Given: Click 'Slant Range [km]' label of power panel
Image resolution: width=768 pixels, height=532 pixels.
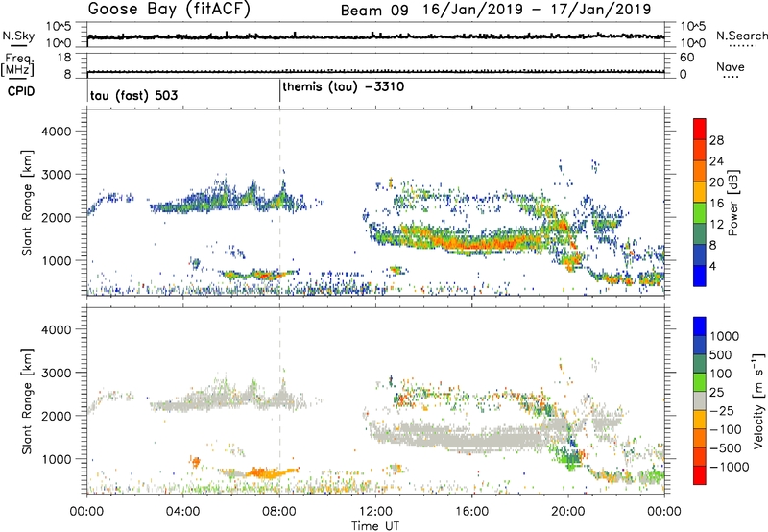Looking at the screenshot, I should pos(27,203).
